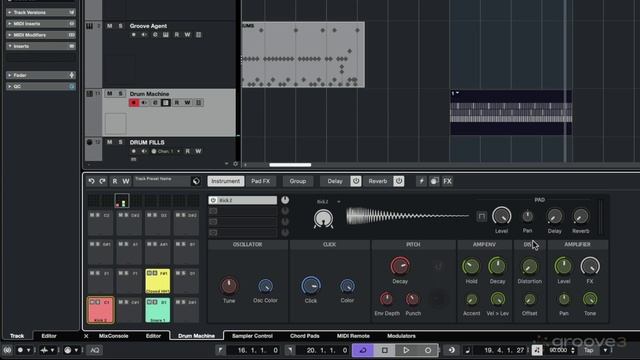The height and width of the screenshot is (360, 640).
Task: Open Groove Agent instrument editor keyboard icon
Action: (x=166, y=35)
